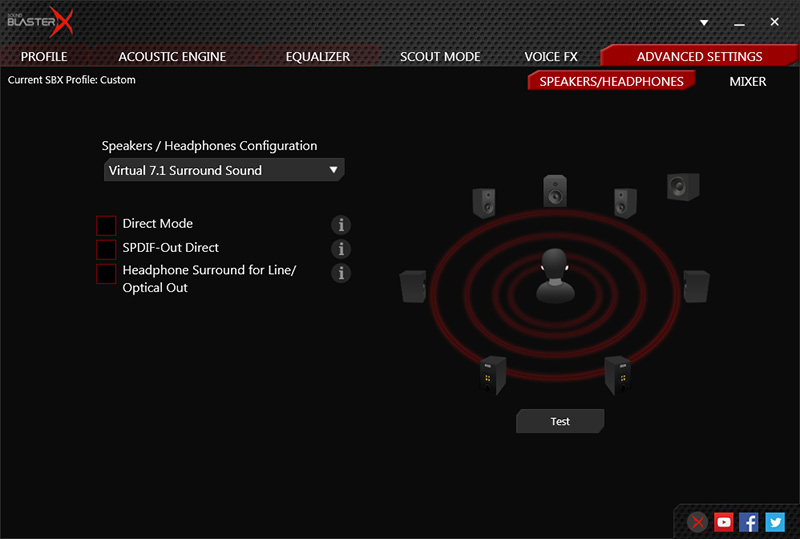The height and width of the screenshot is (539, 800).
Task: Open the Facebook link icon
Action: tap(749, 521)
